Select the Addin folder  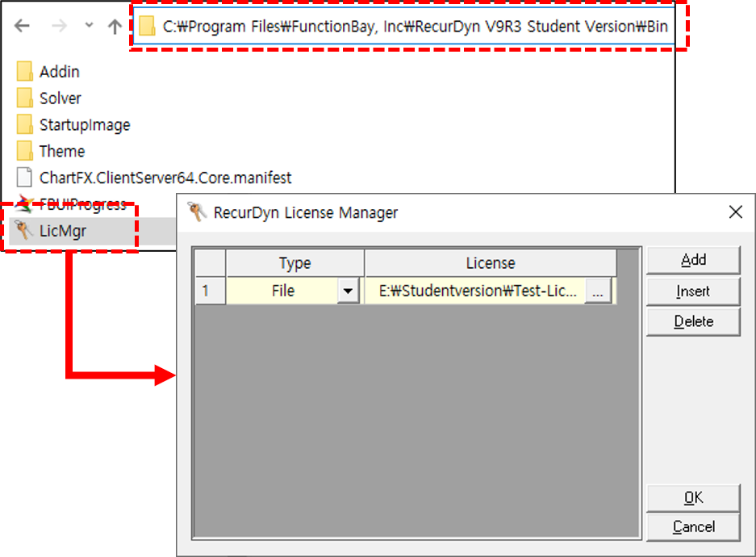point(59,72)
